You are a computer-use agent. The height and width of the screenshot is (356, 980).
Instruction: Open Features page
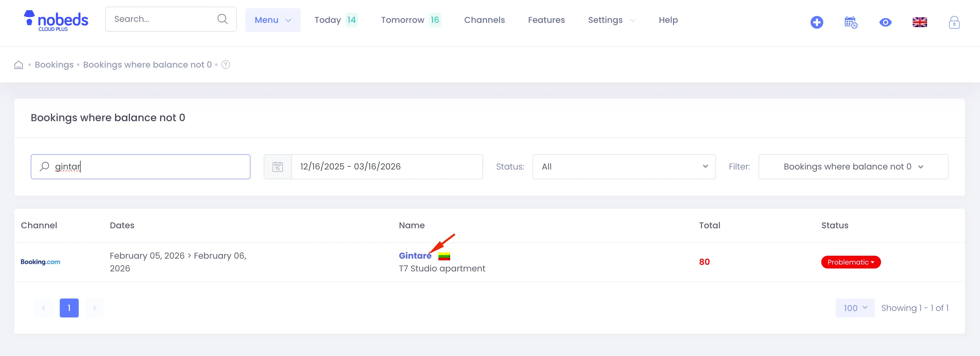click(x=546, y=20)
